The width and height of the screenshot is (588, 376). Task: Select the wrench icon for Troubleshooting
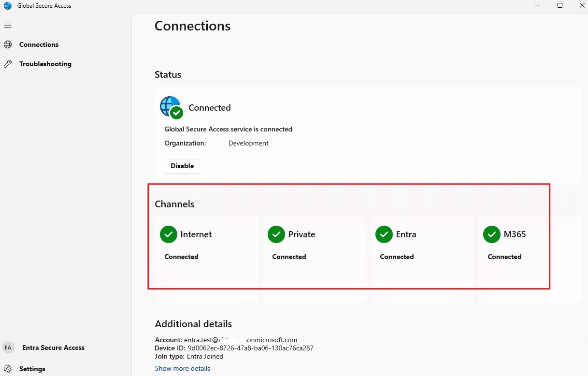(8, 63)
